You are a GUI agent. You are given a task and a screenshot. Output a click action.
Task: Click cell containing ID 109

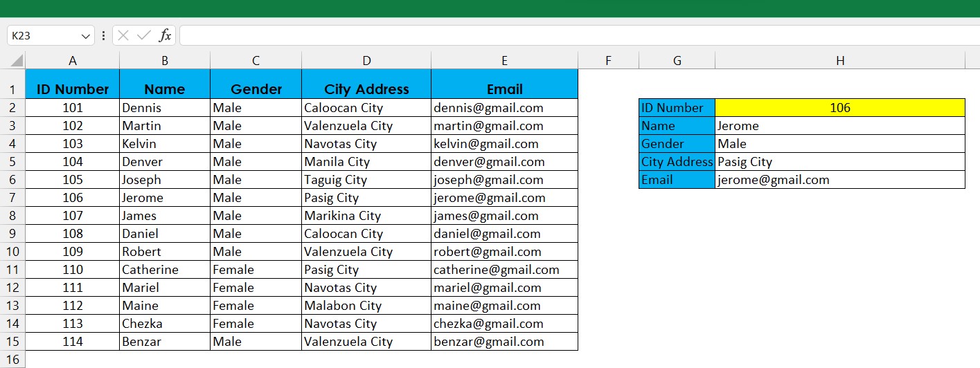[x=73, y=252]
